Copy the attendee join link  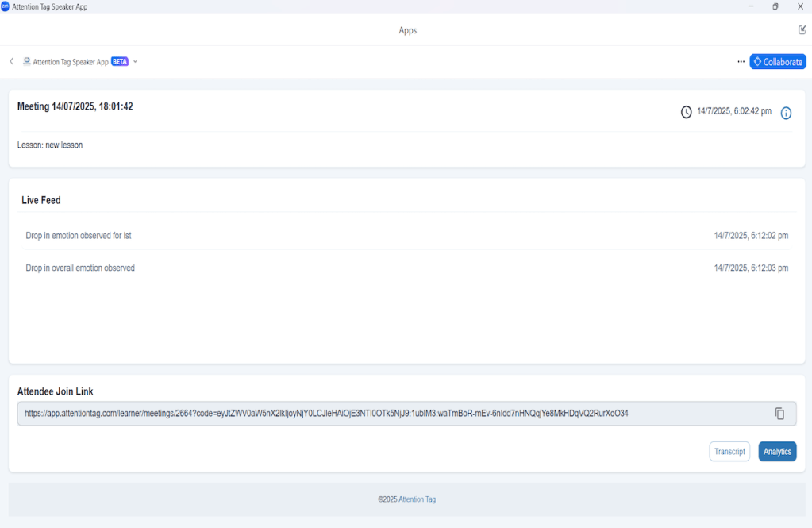tap(780, 414)
